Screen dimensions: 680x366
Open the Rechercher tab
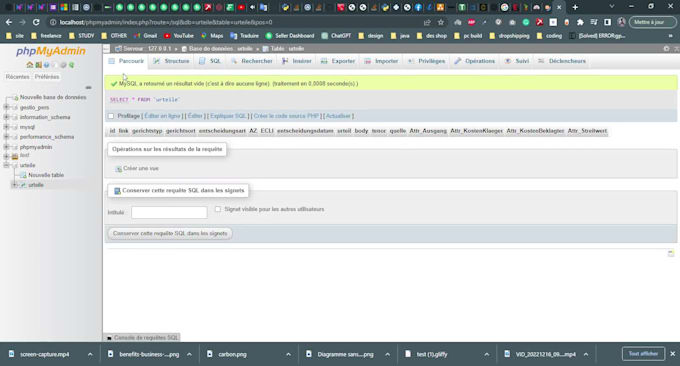(252, 61)
